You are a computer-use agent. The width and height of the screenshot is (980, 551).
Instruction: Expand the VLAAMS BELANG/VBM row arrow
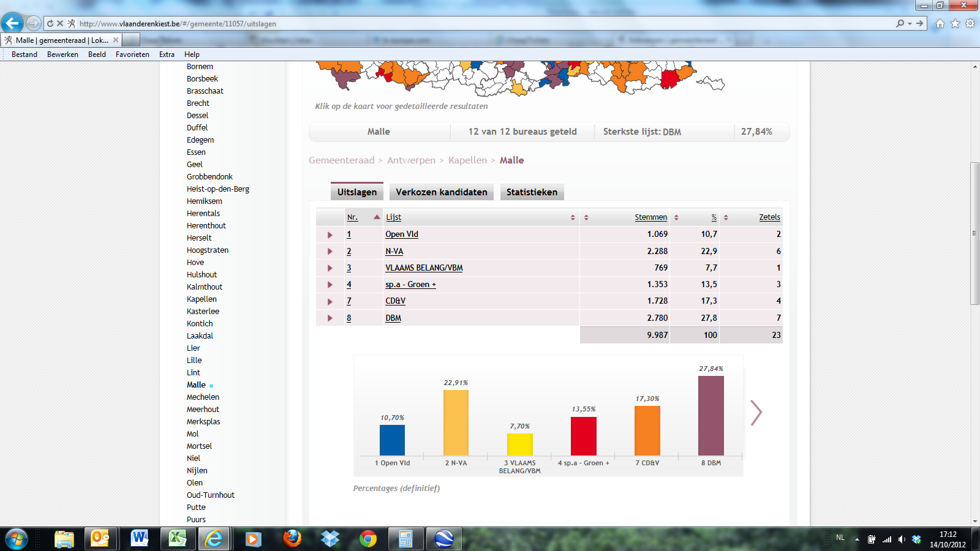point(330,268)
